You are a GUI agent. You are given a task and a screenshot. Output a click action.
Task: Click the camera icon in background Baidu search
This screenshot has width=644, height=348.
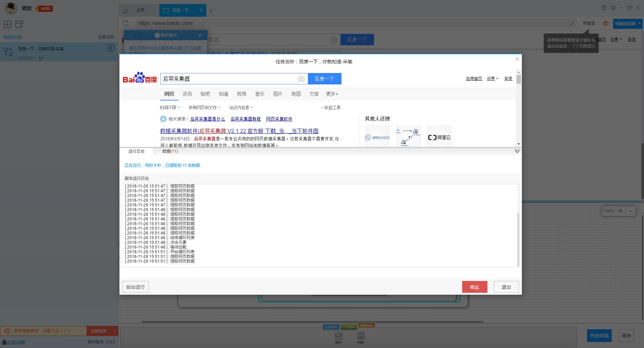pyautogui.click(x=333, y=40)
